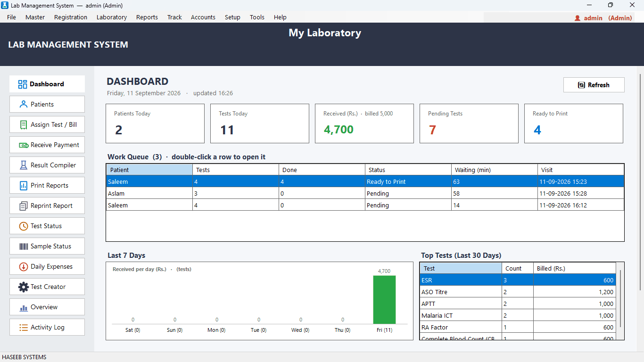Open the Laboratory menu
The image size is (644, 362).
point(112,17)
